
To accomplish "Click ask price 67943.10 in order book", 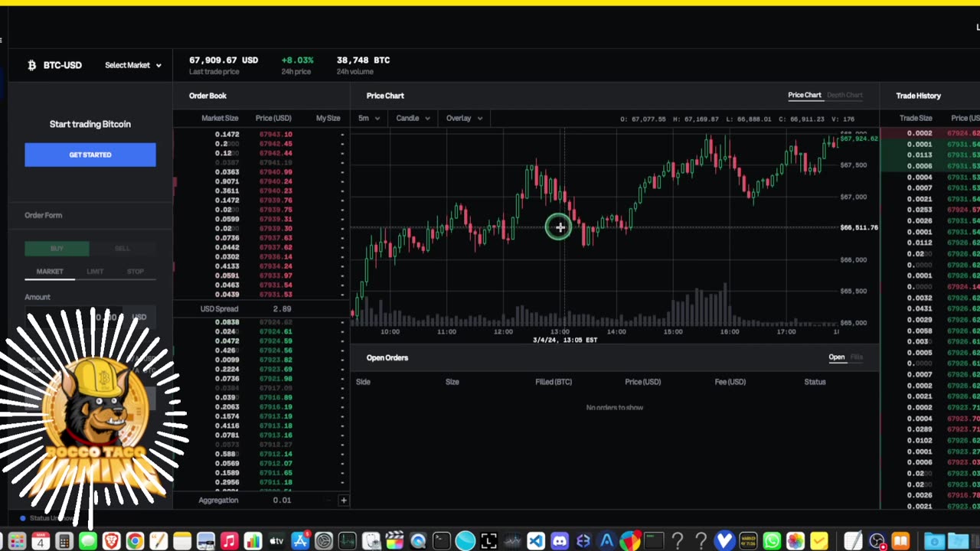I will 276,135.
